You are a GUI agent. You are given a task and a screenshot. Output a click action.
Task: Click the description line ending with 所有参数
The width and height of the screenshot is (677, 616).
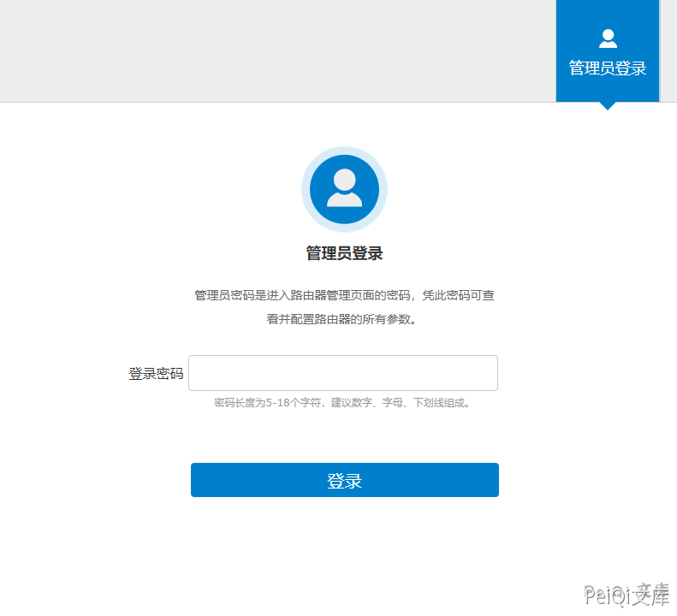(x=344, y=320)
